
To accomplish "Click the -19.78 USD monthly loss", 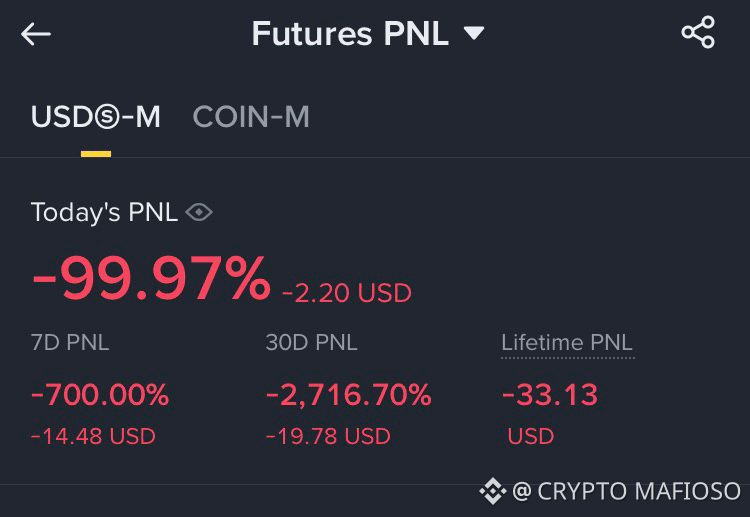I will 328,436.
